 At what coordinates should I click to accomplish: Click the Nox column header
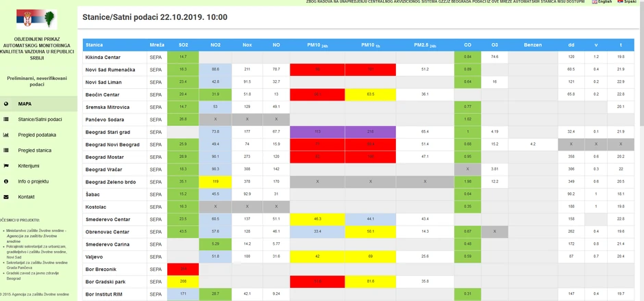(x=247, y=44)
